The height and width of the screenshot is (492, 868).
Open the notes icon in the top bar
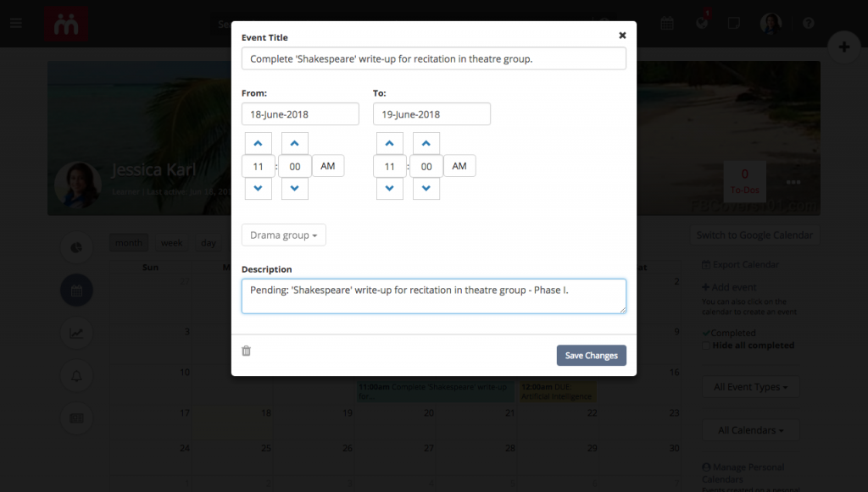734,23
